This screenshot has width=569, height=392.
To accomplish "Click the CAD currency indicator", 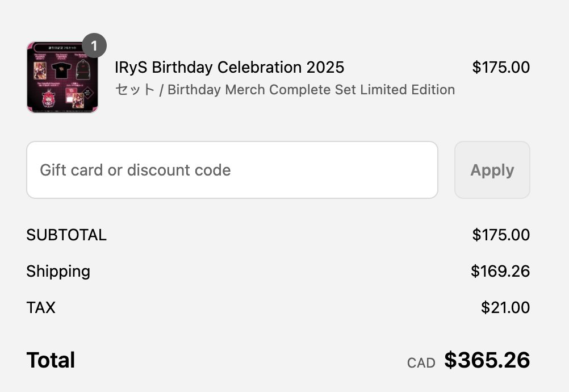I will click(x=421, y=363).
